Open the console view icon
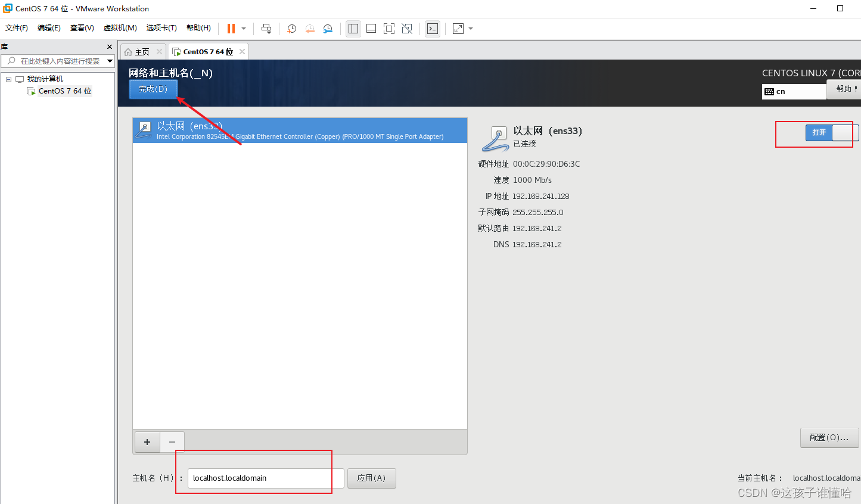 coord(433,29)
